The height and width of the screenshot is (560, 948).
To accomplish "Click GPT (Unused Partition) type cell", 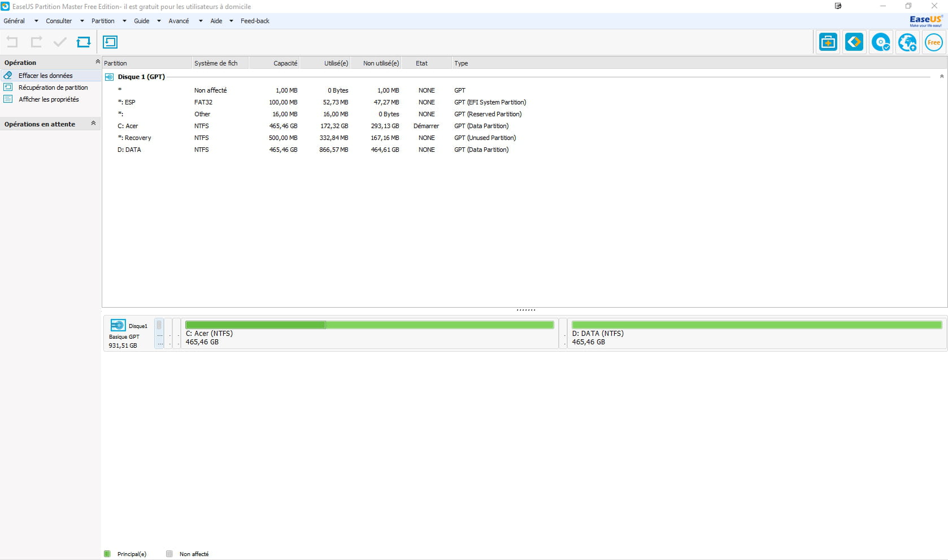I will coord(485,138).
